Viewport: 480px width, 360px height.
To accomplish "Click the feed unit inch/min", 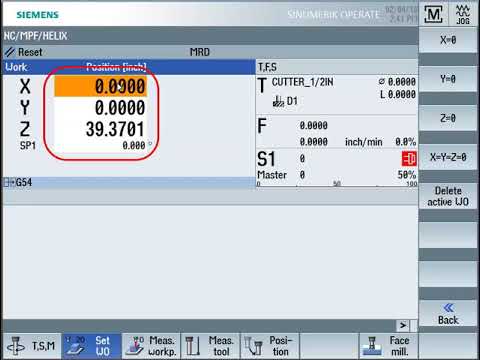I will pyautogui.click(x=363, y=142).
